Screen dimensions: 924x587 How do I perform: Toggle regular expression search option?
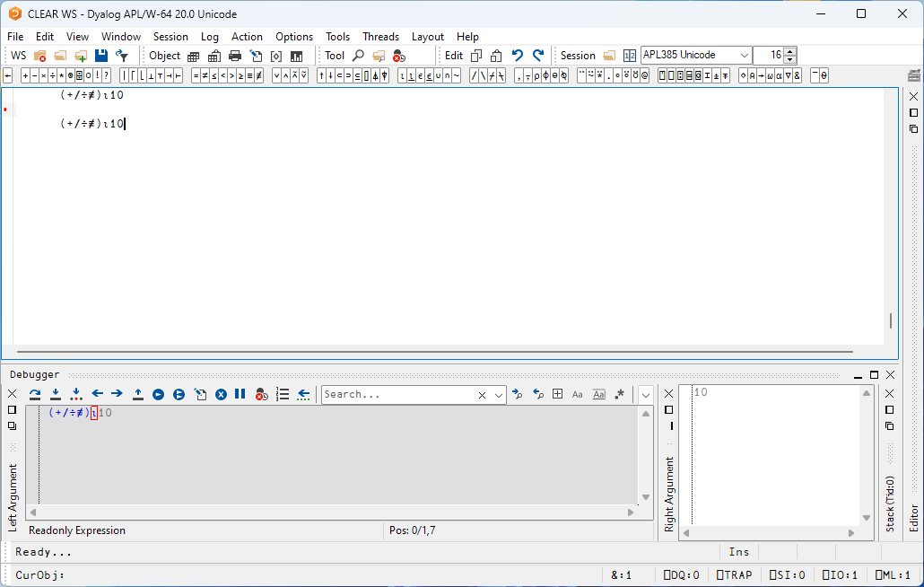(x=619, y=394)
